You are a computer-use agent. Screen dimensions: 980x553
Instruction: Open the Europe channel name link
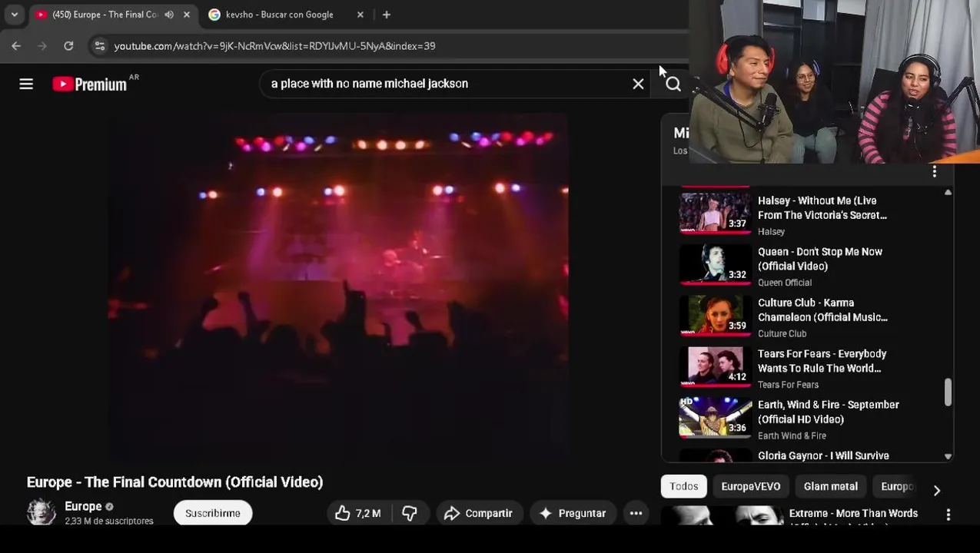pos(83,506)
